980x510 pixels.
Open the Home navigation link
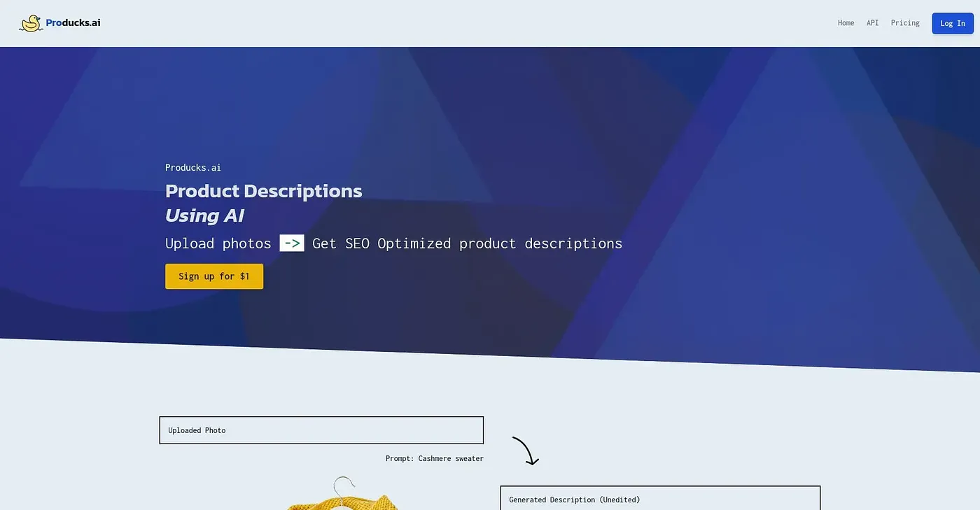[846, 23]
